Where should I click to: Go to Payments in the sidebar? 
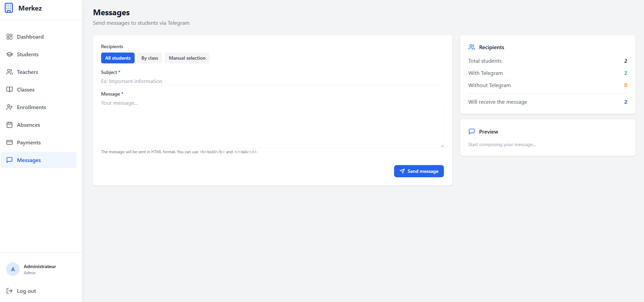[29, 142]
